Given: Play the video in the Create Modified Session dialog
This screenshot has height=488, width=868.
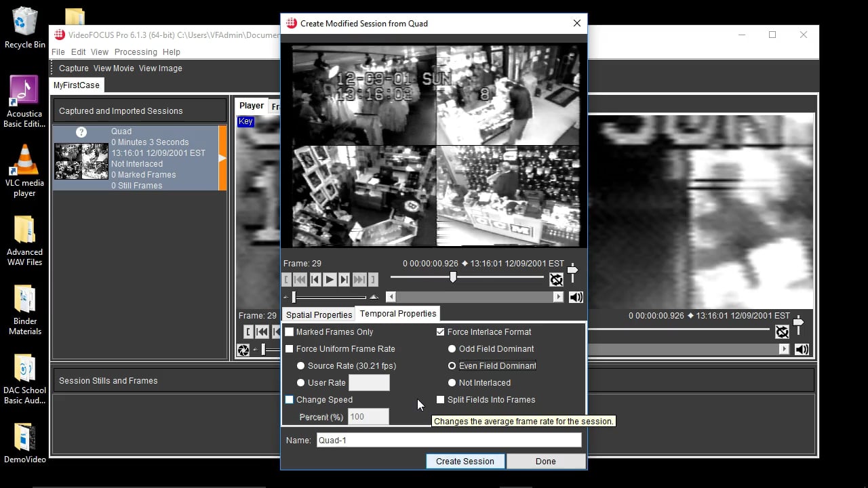Looking at the screenshot, I should [x=330, y=279].
